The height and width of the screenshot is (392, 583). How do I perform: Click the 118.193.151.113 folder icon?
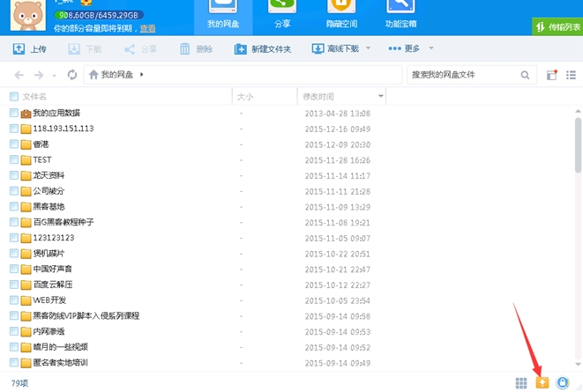26,129
